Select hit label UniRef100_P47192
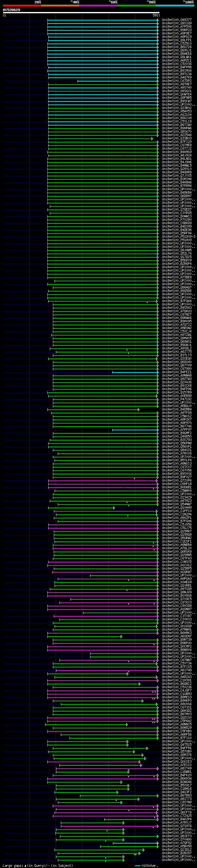 pos(177,399)
